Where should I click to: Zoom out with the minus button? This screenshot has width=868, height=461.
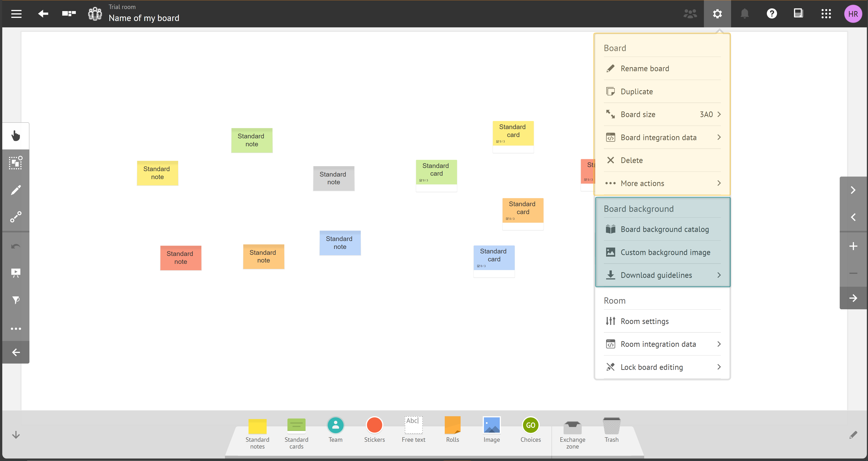853,273
